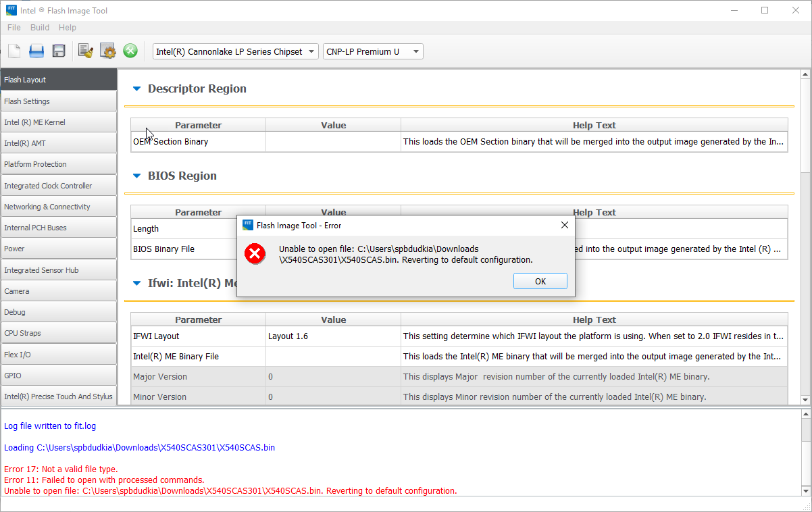The height and width of the screenshot is (512, 812).
Task: Click OK in the error dialog
Action: [540, 282]
